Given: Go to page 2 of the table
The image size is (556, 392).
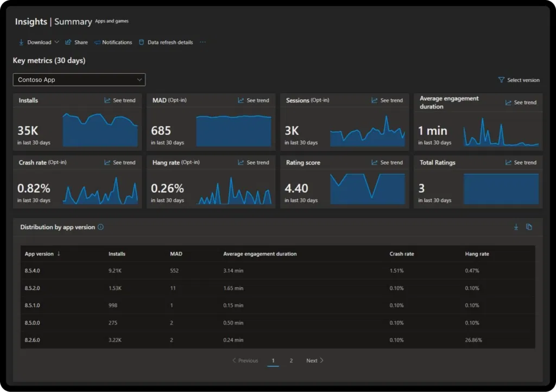Looking at the screenshot, I should point(291,361).
